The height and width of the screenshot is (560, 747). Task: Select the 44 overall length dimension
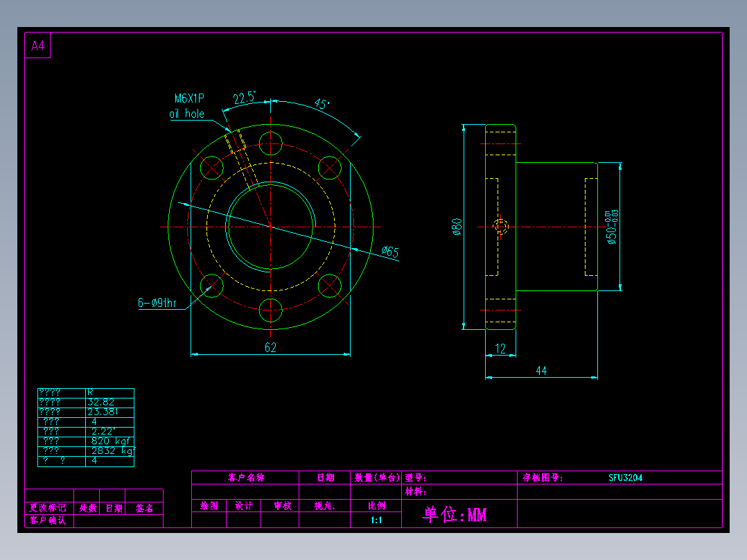pos(541,371)
